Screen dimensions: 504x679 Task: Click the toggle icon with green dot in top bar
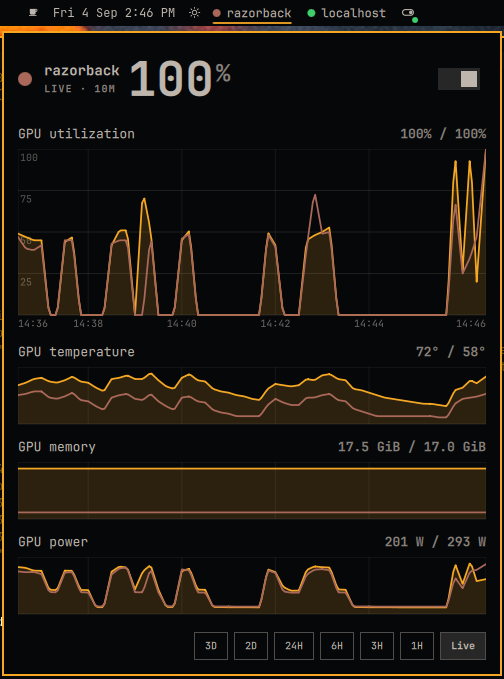tap(409, 14)
